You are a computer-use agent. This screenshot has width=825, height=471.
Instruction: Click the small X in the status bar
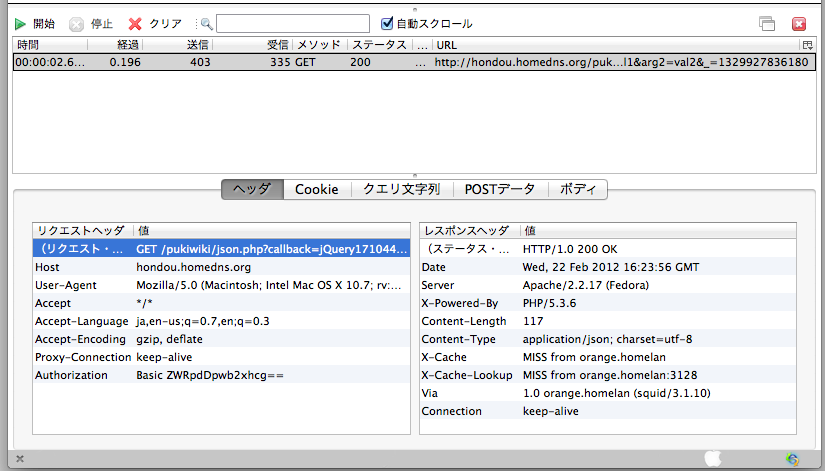pyautogui.click(x=20, y=459)
